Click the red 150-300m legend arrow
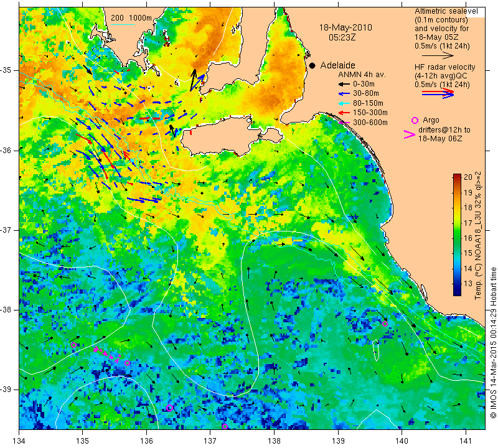This screenshot has height=448, width=498. coord(344,113)
